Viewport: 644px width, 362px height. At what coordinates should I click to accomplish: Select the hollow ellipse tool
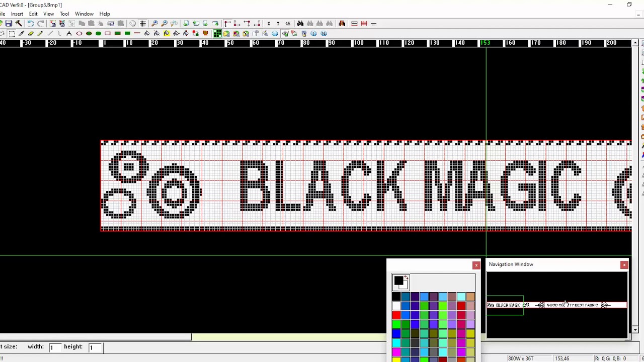[79, 34]
